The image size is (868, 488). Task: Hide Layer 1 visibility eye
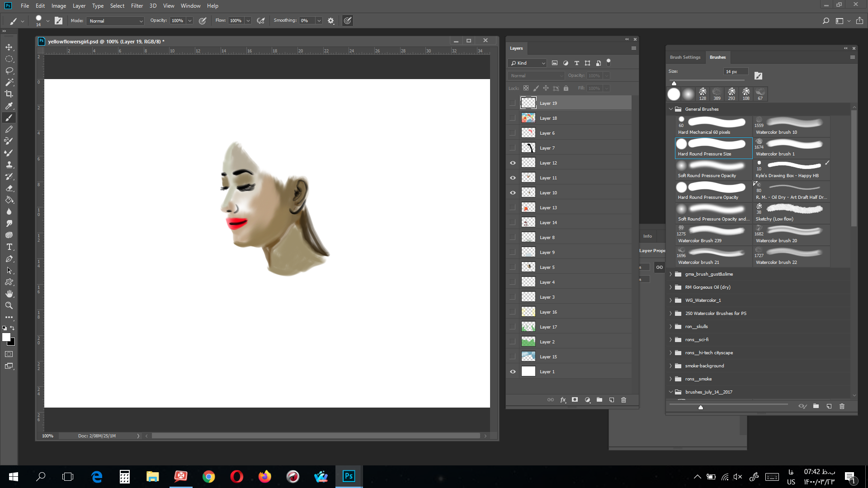pos(513,372)
